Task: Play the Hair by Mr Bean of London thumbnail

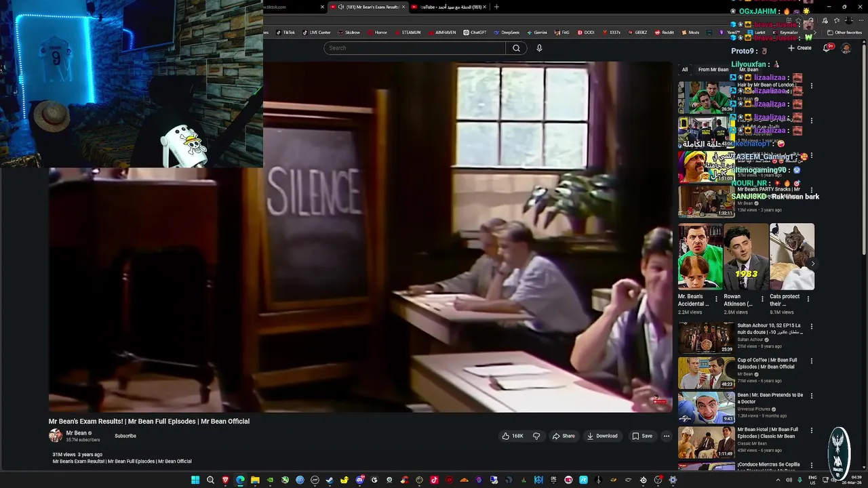Action: [x=706, y=98]
